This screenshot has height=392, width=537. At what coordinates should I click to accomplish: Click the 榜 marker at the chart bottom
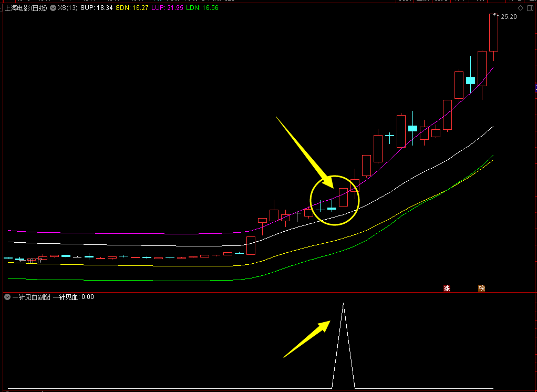coord(481,288)
